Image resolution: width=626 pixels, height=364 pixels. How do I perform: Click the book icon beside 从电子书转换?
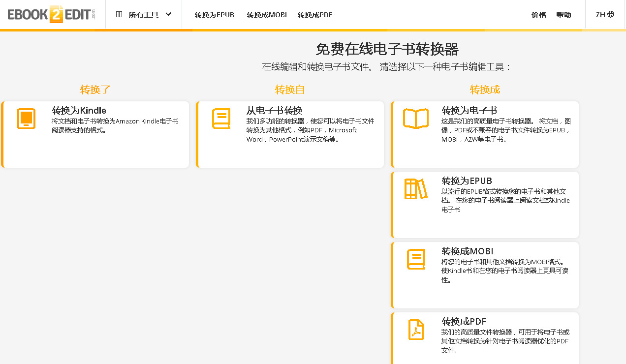[221, 119]
